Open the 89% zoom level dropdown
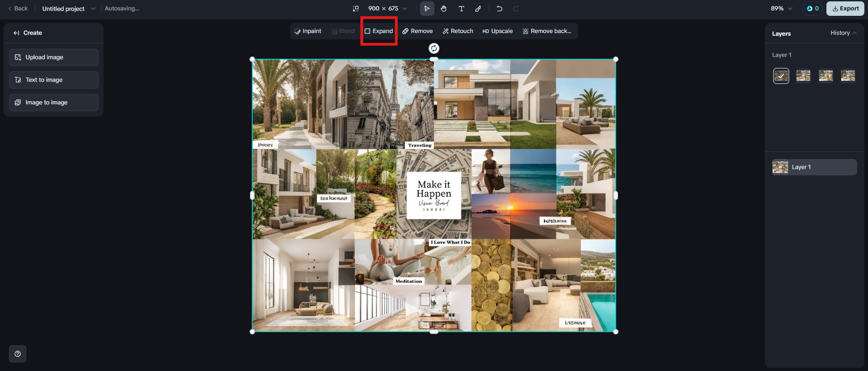The width and height of the screenshot is (868, 371). [x=782, y=9]
